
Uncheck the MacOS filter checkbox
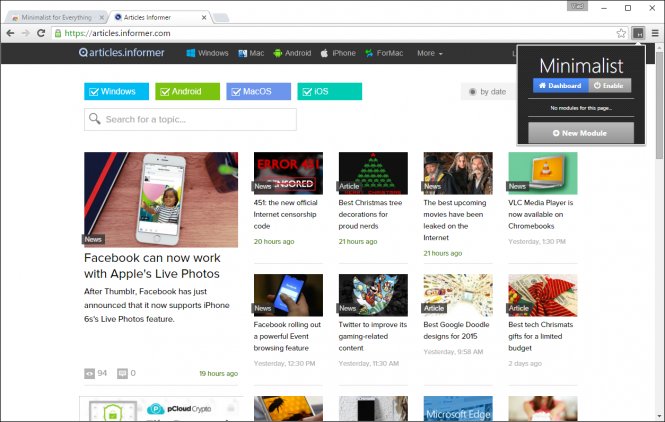click(236, 92)
